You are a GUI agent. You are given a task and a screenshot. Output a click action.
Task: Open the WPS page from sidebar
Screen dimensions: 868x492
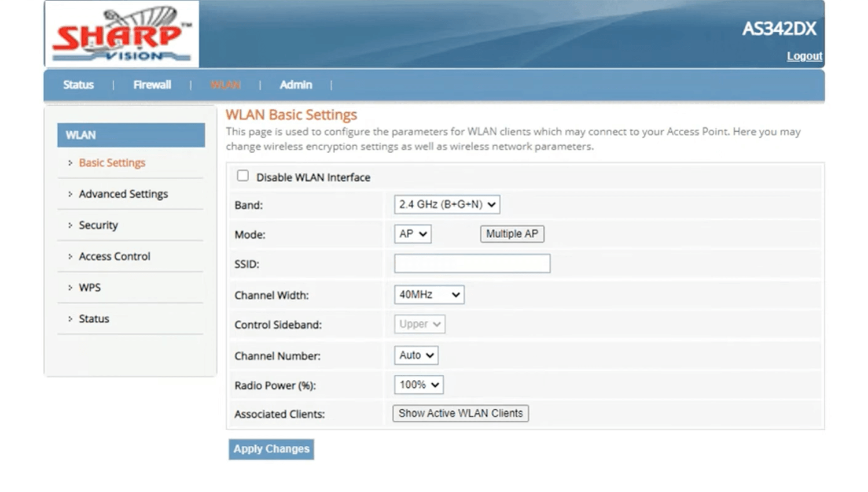[90, 288]
